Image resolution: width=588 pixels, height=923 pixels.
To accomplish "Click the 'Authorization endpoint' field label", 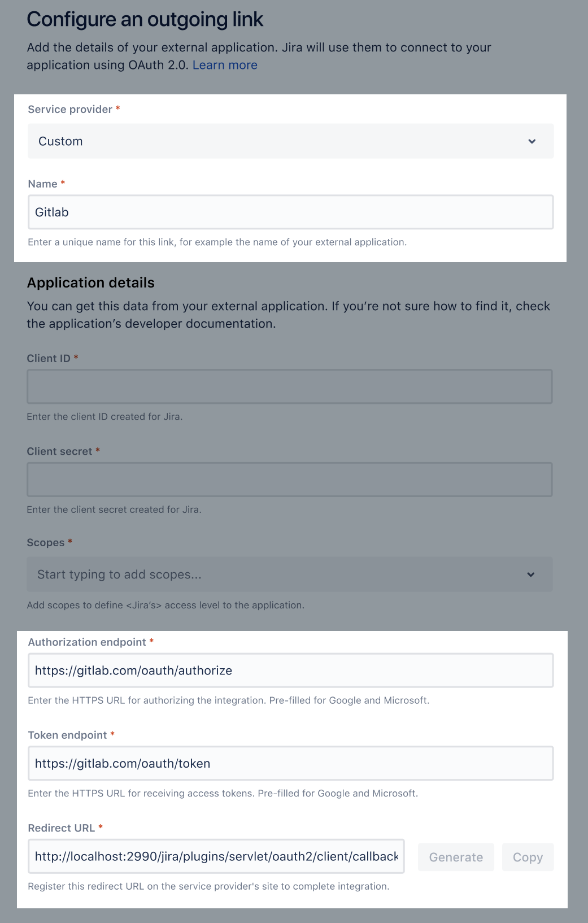I will pyautogui.click(x=87, y=642).
